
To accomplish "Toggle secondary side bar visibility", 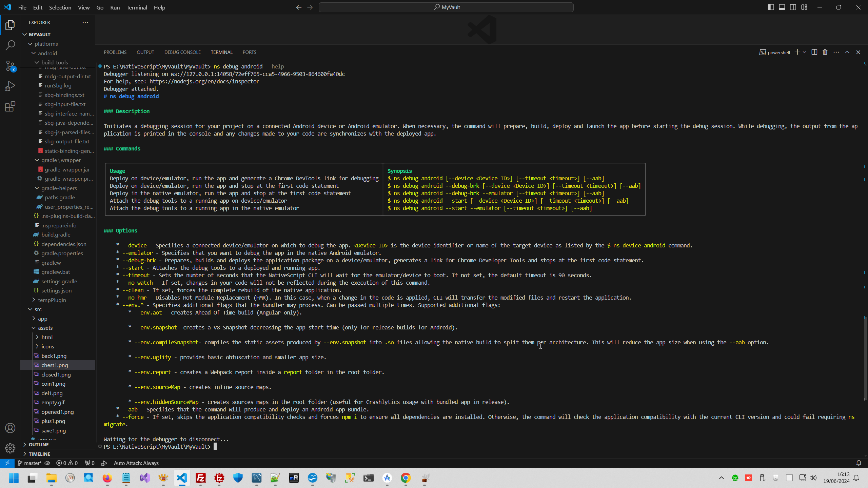I will click(793, 7).
